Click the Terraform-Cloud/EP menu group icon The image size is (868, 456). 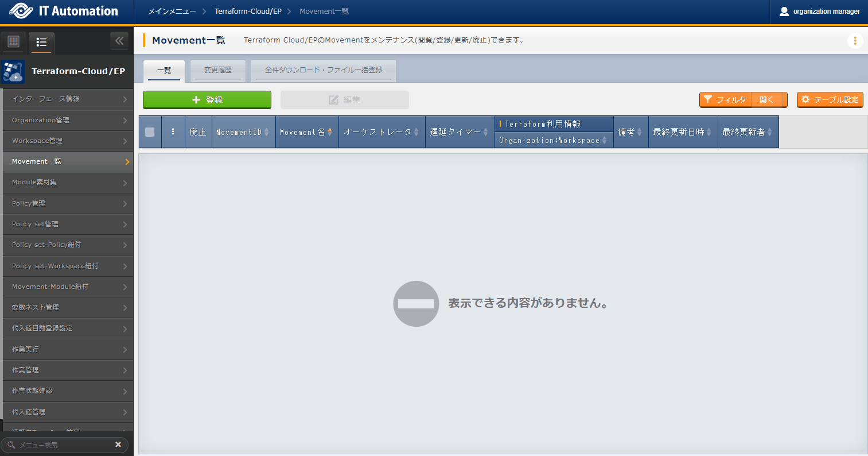[x=13, y=71]
